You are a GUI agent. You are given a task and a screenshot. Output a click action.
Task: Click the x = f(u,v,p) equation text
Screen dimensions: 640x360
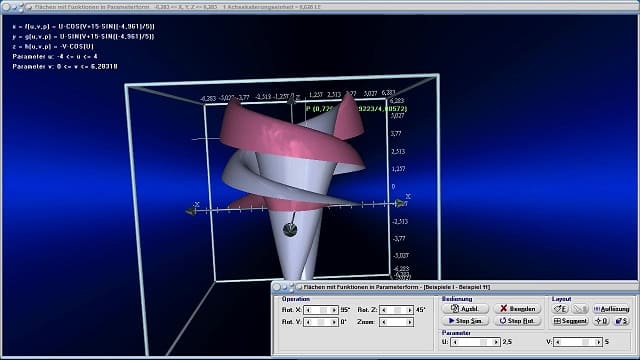pyautogui.click(x=83, y=27)
